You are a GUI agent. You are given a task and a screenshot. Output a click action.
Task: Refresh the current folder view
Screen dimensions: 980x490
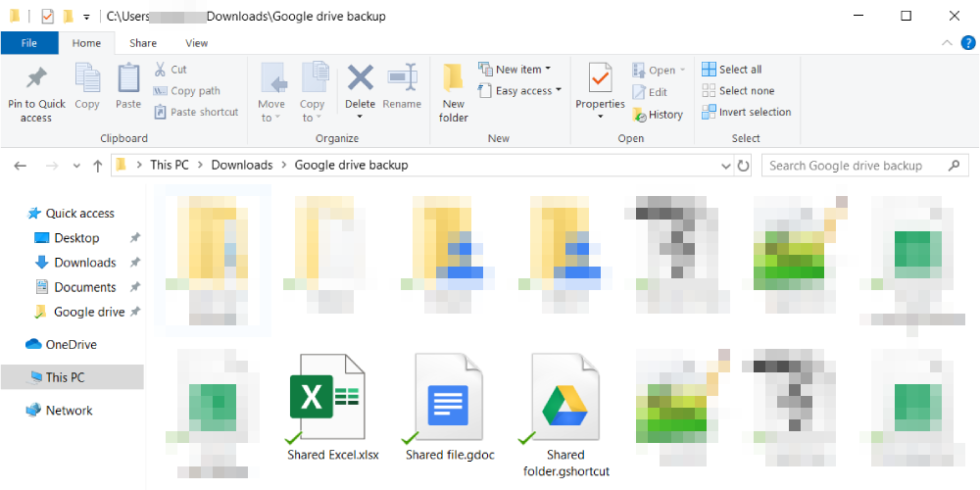744,166
